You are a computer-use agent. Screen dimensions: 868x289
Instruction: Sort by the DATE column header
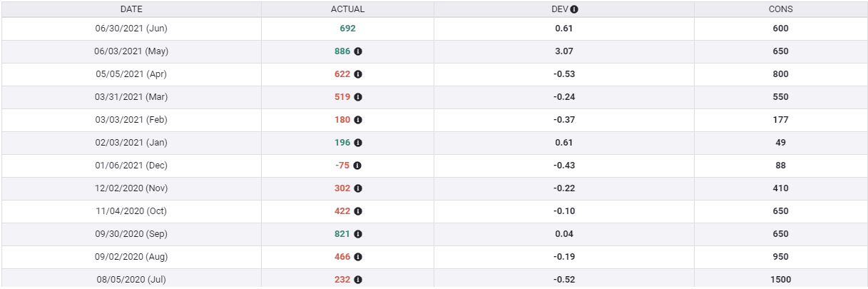click(x=131, y=9)
